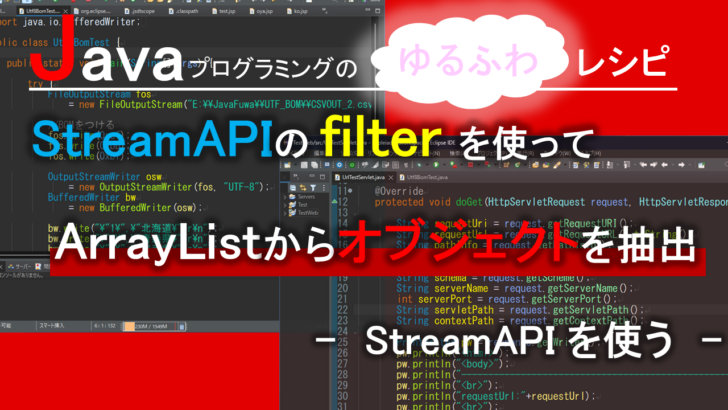Image resolution: width=728 pixels, height=410 pixels.
Task: Minimize the project explorer panel
Action: [312, 176]
